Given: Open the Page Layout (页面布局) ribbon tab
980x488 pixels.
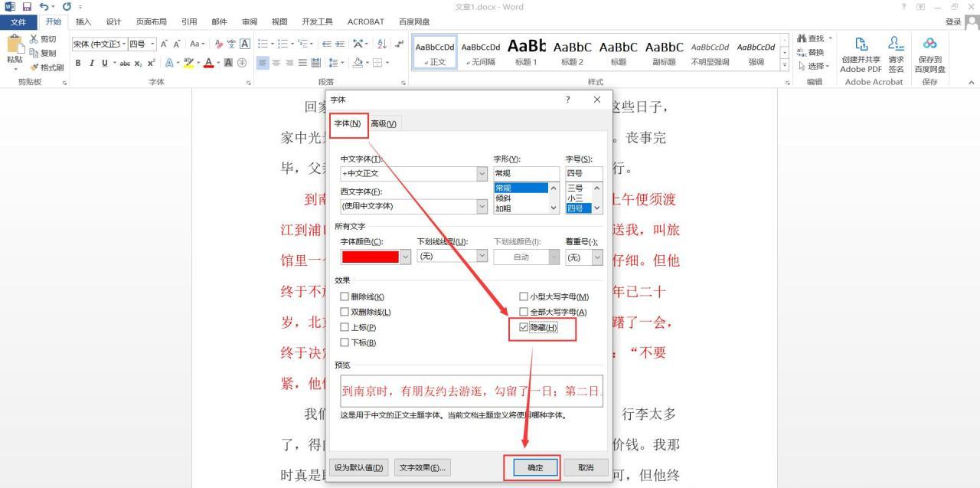Looking at the screenshot, I should point(151,21).
